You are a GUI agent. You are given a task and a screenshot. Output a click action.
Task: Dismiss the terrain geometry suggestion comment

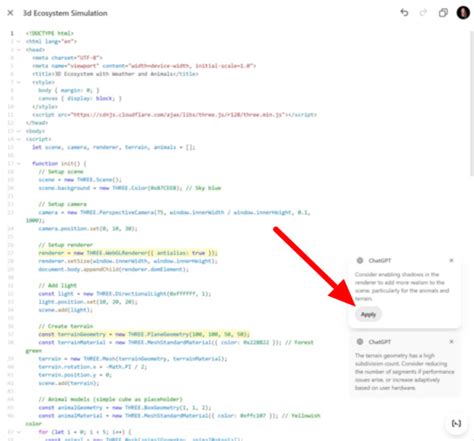click(x=451, y=342)
